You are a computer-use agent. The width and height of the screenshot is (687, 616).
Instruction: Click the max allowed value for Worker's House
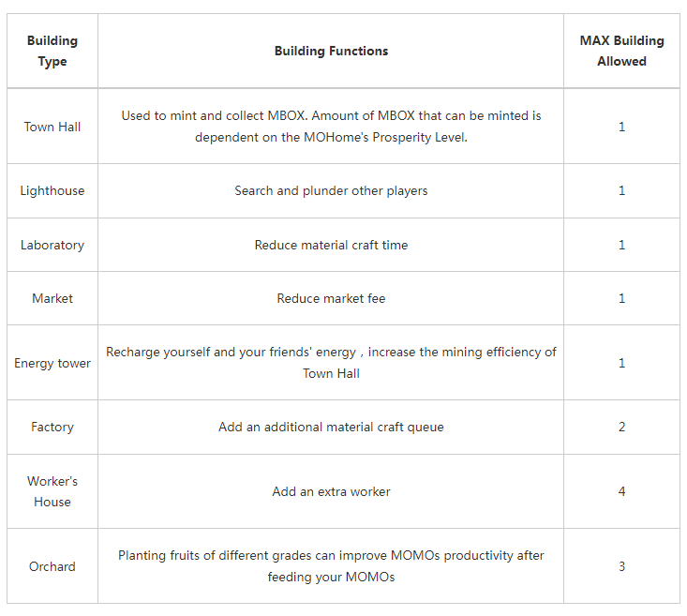click(x=621, y=491)
